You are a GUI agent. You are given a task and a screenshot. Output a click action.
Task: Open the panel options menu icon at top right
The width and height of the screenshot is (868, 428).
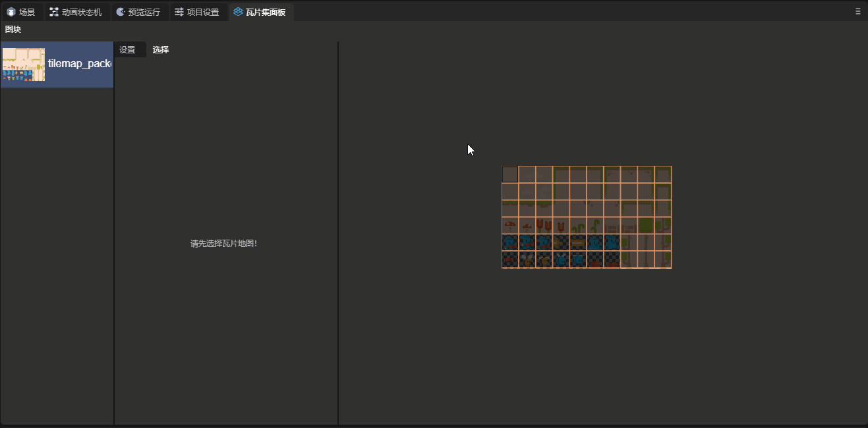857,11
